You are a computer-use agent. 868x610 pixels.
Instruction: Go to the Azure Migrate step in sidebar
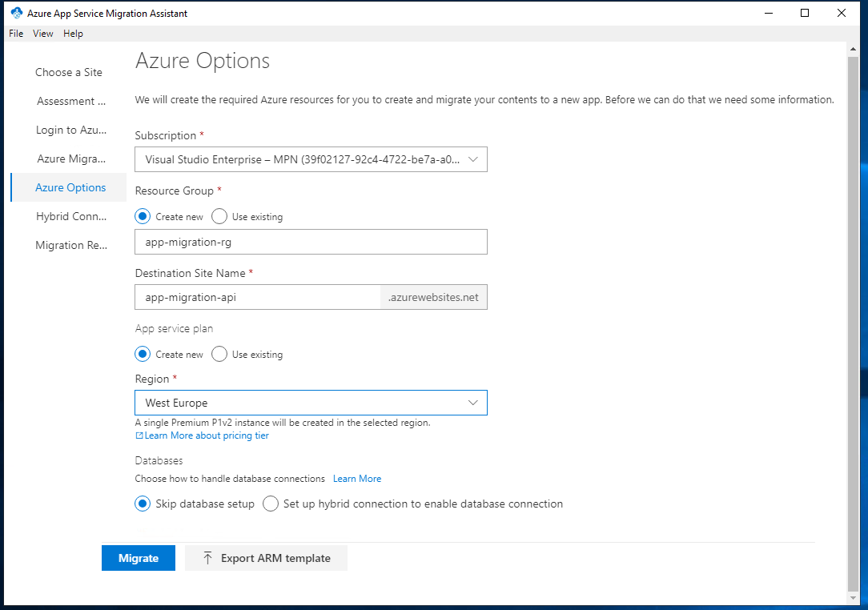click(x=70, y=159)
